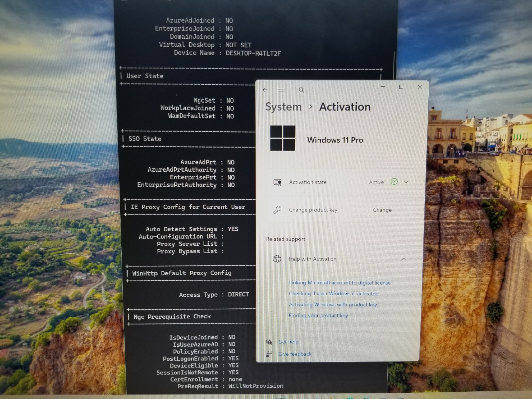Viewport: 532px width, 399px height.
Task: Click the AzureAdPrtAuthority line in terminal
Action: coord(191,170)
